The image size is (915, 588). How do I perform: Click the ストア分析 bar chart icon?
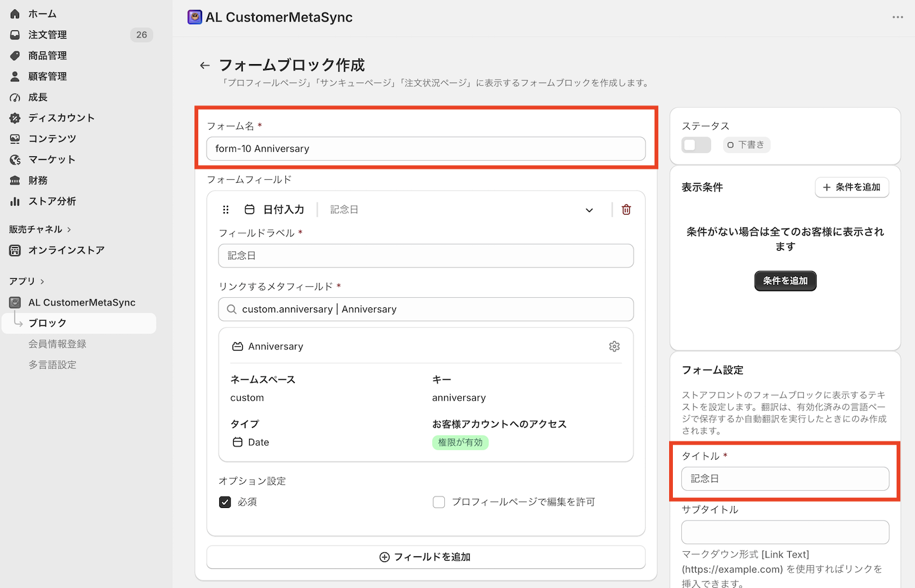pyautogui.click(x=15, y=201)
